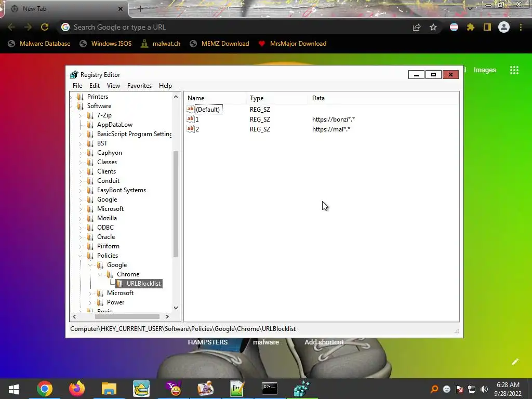Image resolution: width=532 pixels, height=399 pixels.
Task: Click the Registry Editor taskbar icon
Action: pyautogui.click(x=302, y=389)
